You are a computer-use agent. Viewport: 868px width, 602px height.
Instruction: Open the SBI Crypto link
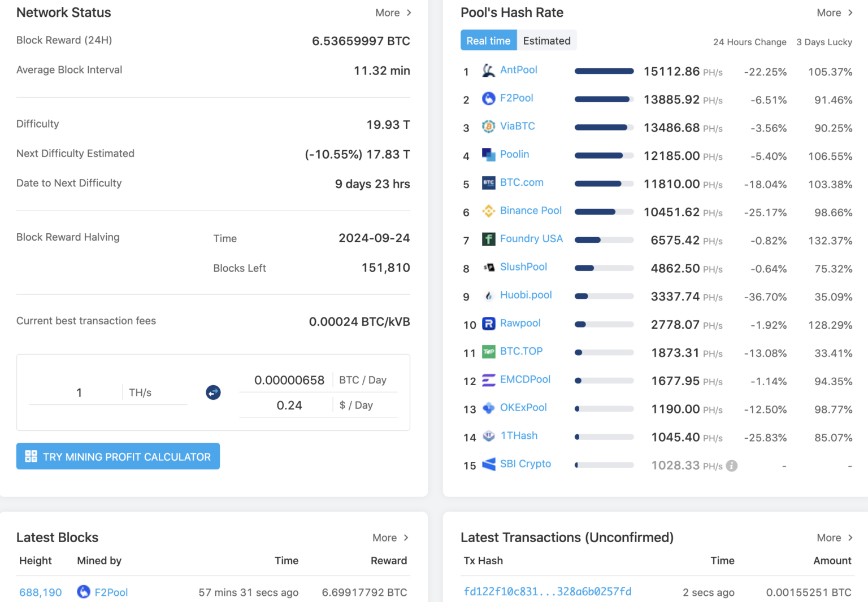pos(526,464)
